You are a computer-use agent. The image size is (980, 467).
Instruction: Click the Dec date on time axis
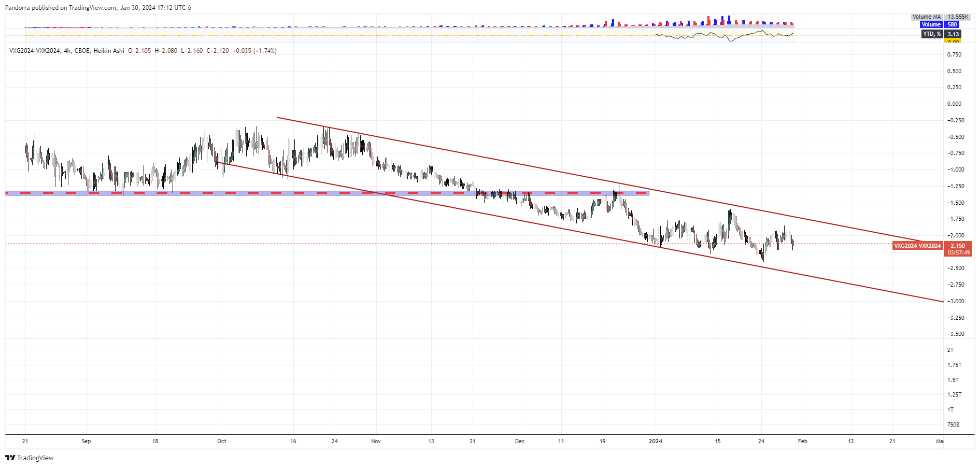point(520,441)
